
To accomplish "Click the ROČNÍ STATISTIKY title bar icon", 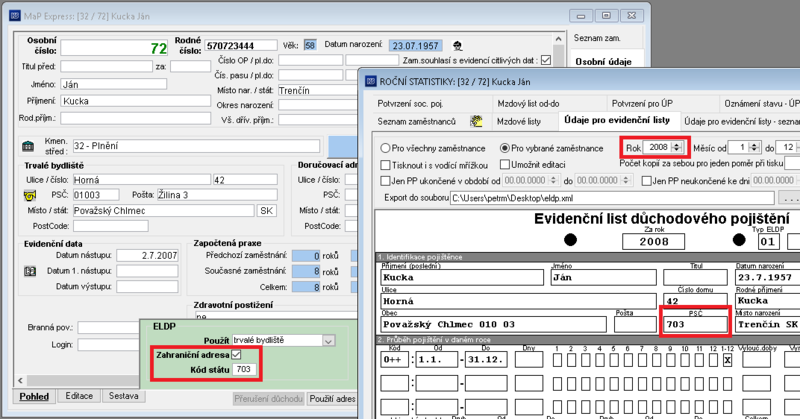I will (371, 81).
